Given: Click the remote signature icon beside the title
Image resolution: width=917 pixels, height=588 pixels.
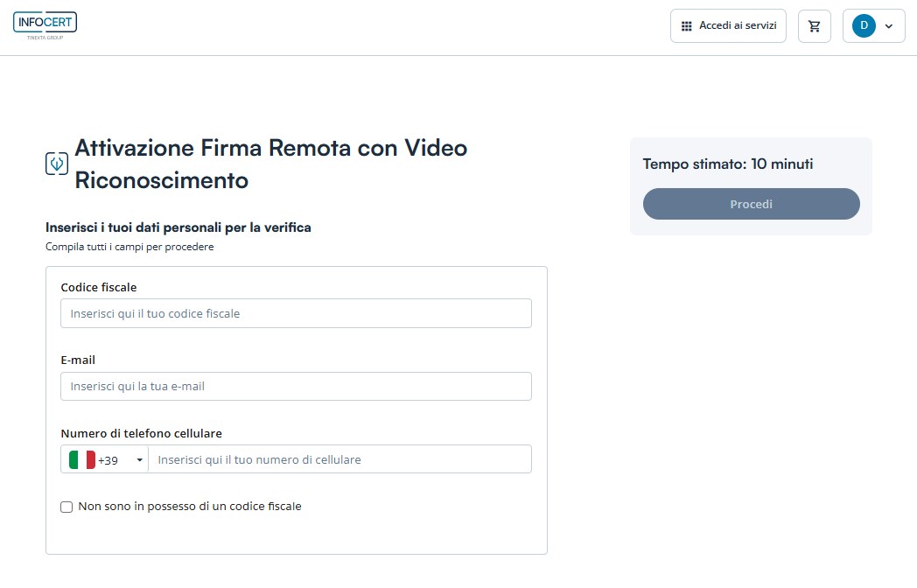Looking at the screenshot, I should click(x=57, y=163).
